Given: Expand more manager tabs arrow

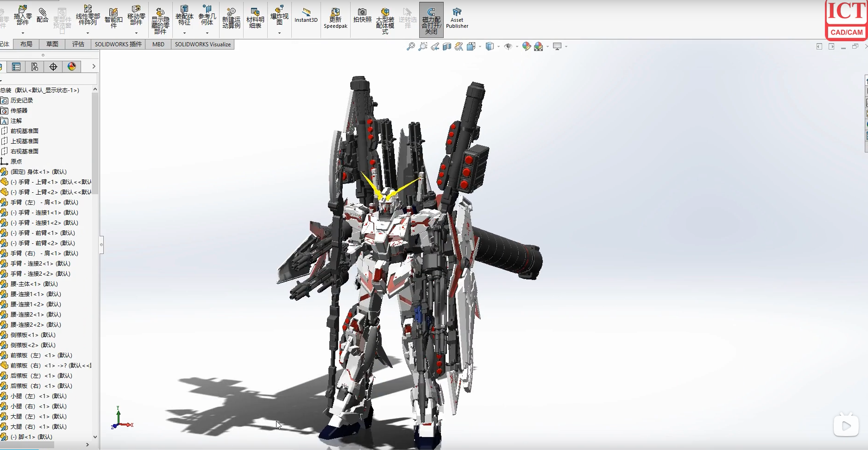Looking at the screenshot, I should point(94,67).
